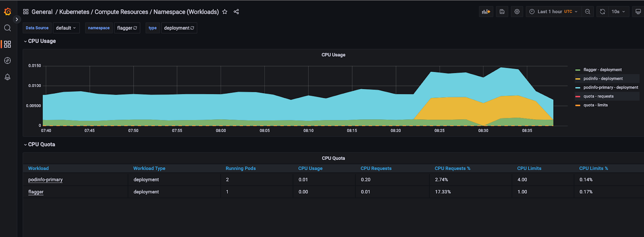644x237 pixels.
Task: Zoom out the time range
Action: click(x=588, y=12)
